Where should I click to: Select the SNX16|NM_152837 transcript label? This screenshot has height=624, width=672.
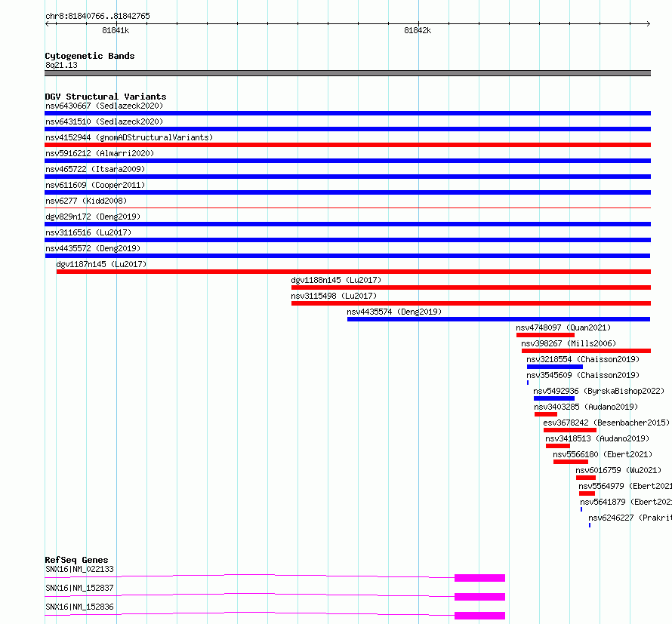(x=80, y=588)
